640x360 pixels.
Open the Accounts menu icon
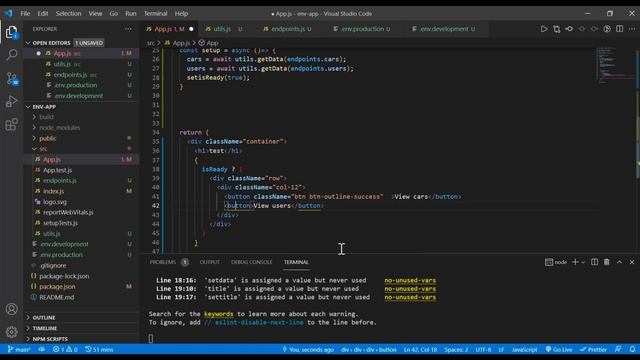(11, 309)
